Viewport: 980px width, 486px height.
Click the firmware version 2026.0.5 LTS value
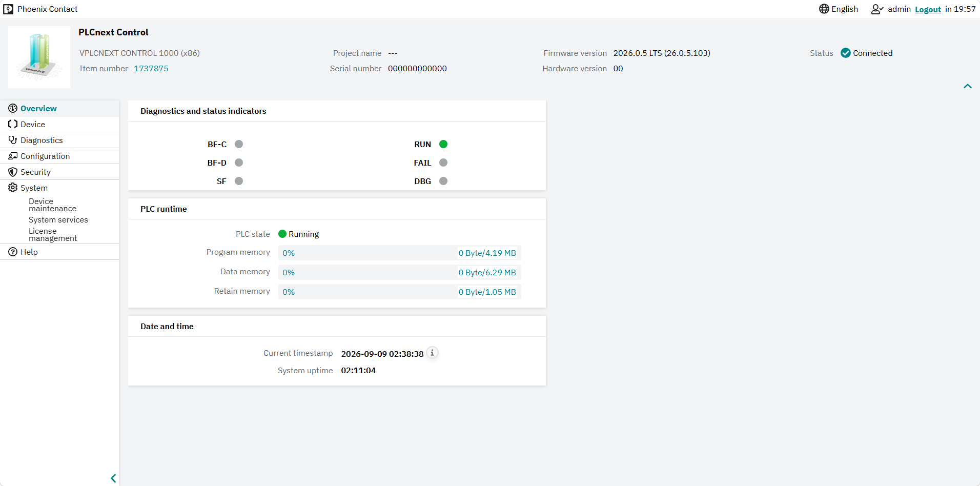pyautogui.click(x=662, y=53)
